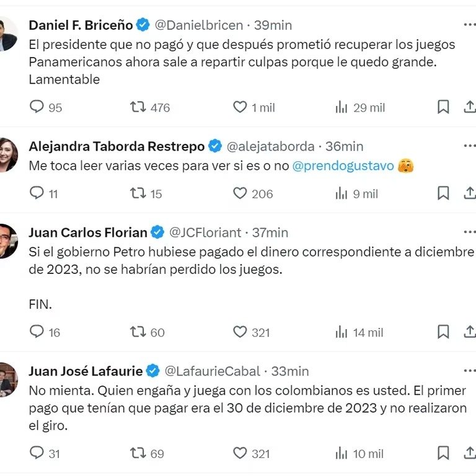Reply to Alejandra Taborda Restrepo's tweet

[x=37, y=193]
